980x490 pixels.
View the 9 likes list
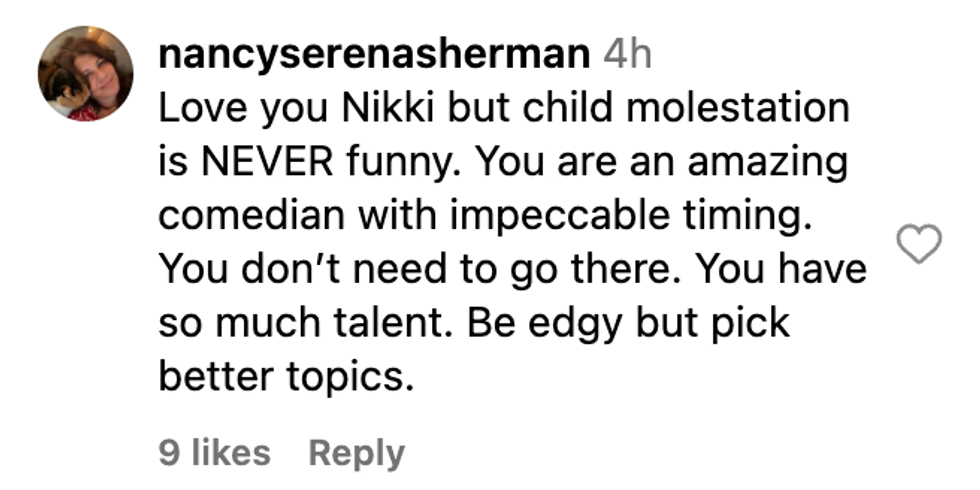point(214,453)
